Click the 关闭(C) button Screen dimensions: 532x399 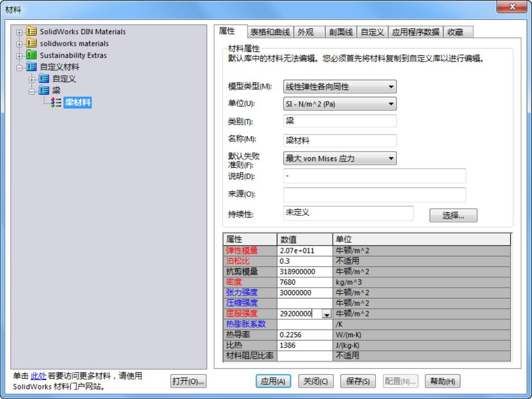pos(316,381)
